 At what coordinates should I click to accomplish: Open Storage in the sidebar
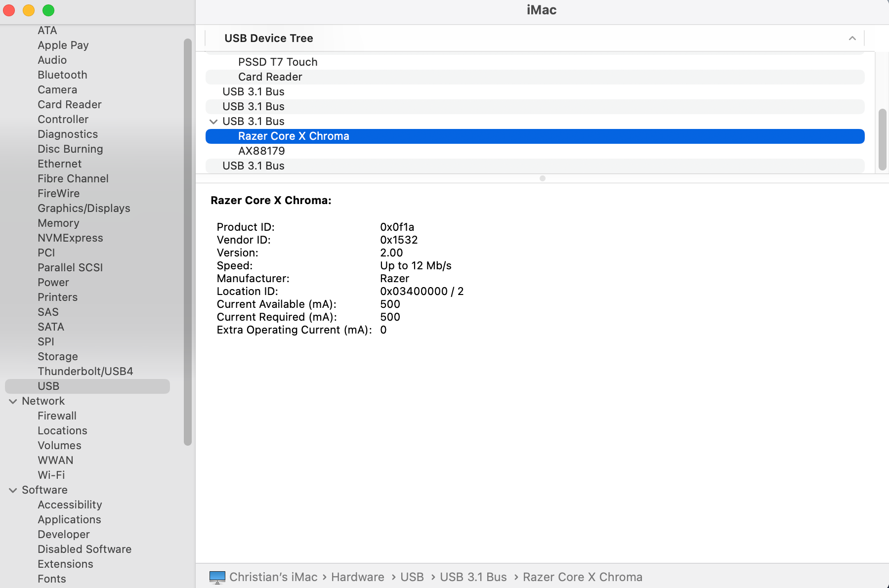(x=58, y=357)
